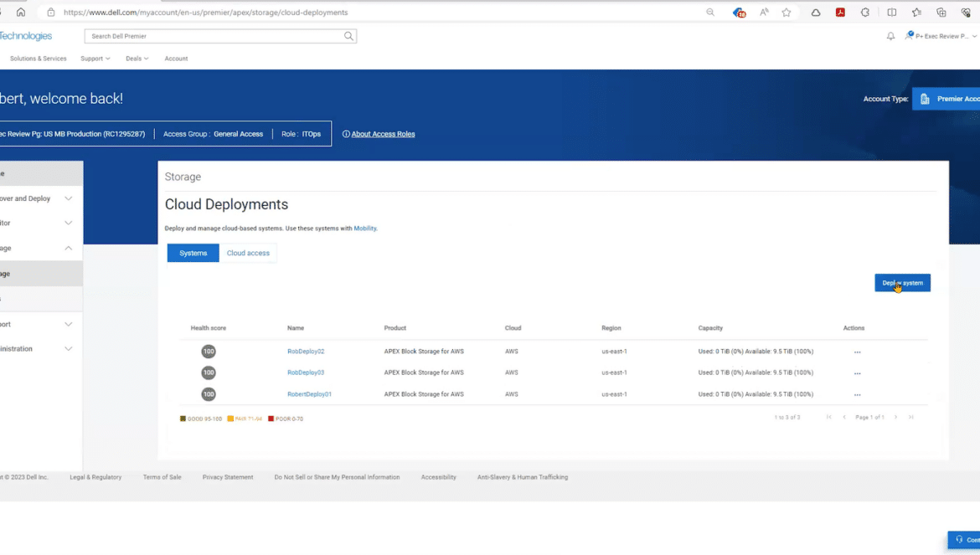Click the browser home icon
The height and width of the screenshot is (555, 980).
pyautogui.click(x=21, y=12)
